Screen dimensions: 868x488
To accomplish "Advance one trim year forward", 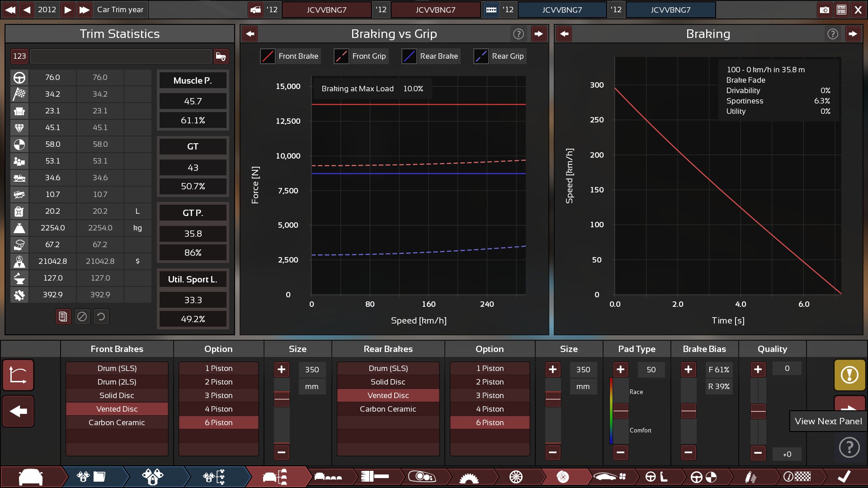I will point(67,9).
